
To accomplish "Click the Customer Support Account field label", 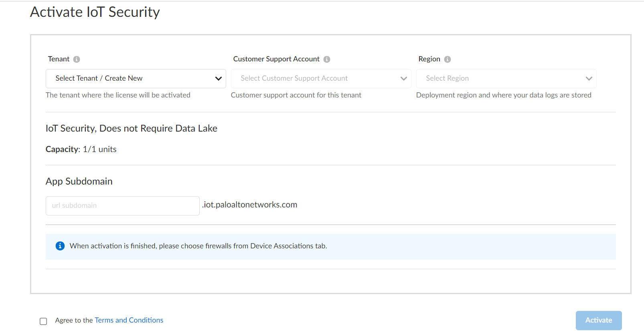I will [276, 59].
